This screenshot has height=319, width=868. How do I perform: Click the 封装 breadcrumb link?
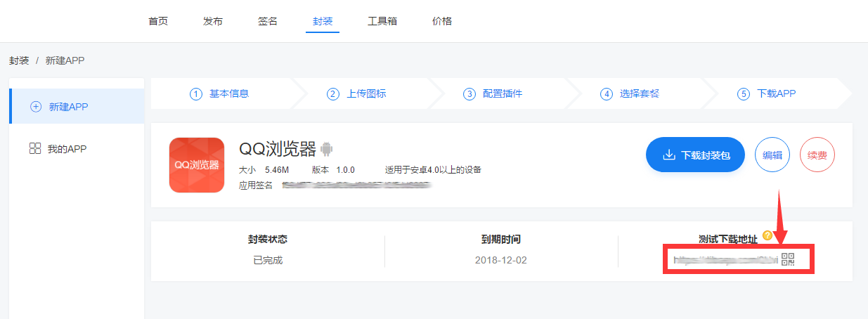pos(19,61)
